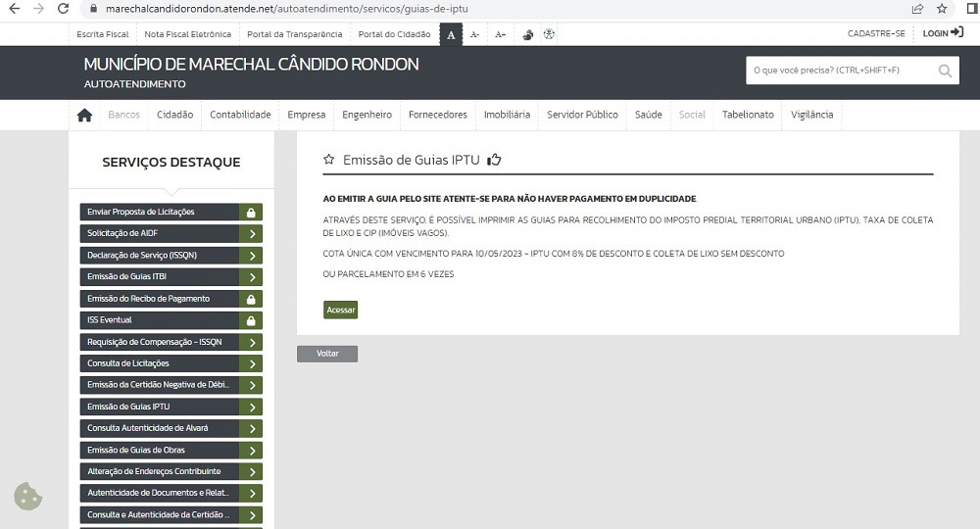Click the lock icon beside ISS Eventual
This screenshot has width=980, height=529.
click(x=251, y=320)
